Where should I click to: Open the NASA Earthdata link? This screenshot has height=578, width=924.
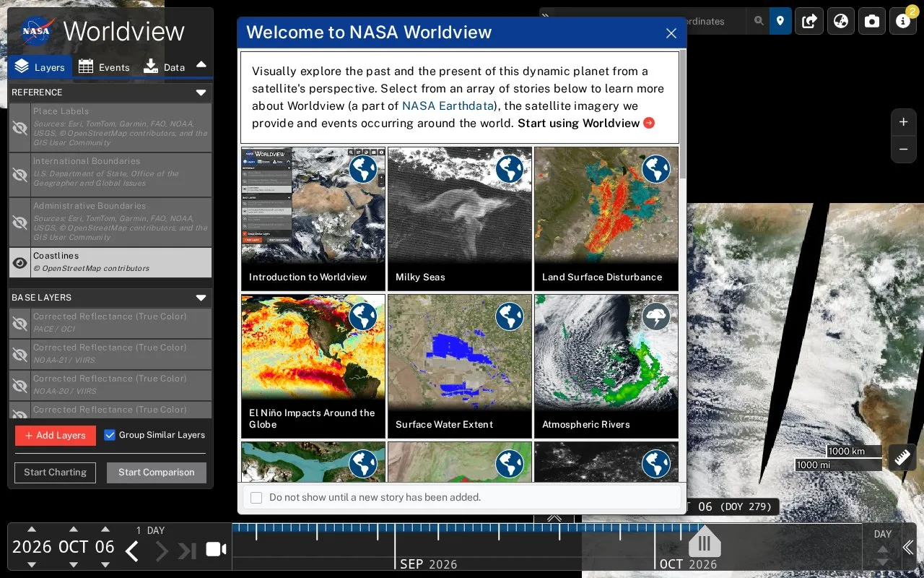448,105
